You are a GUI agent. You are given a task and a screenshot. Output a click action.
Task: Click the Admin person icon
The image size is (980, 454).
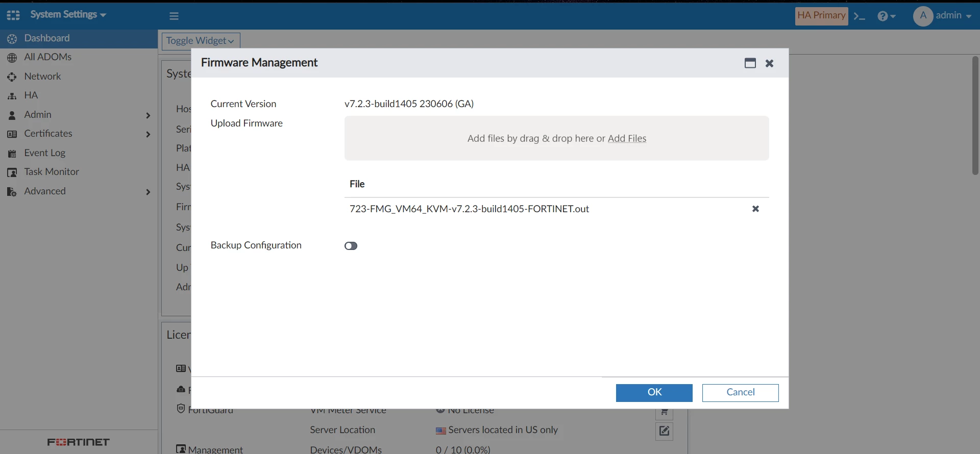(12, 115)
